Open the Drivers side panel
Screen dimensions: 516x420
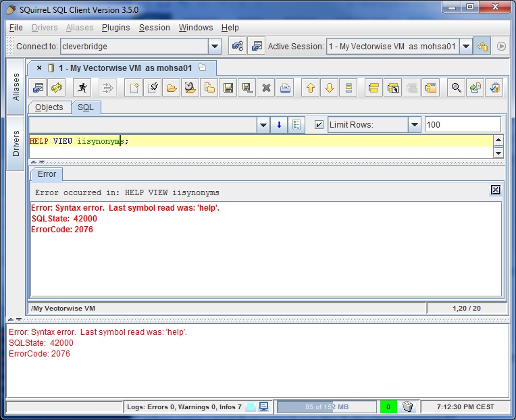click(x=16, y=144)
